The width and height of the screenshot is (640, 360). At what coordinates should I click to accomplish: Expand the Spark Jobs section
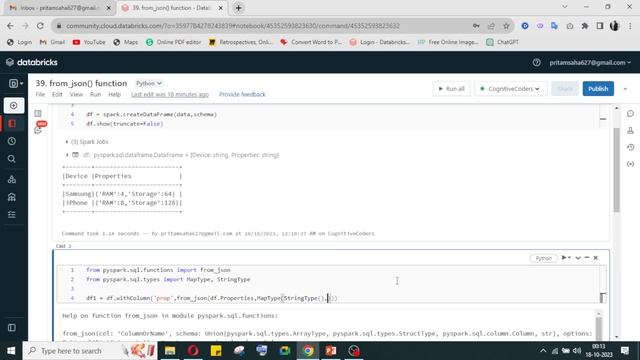click(x=87, y=142)
